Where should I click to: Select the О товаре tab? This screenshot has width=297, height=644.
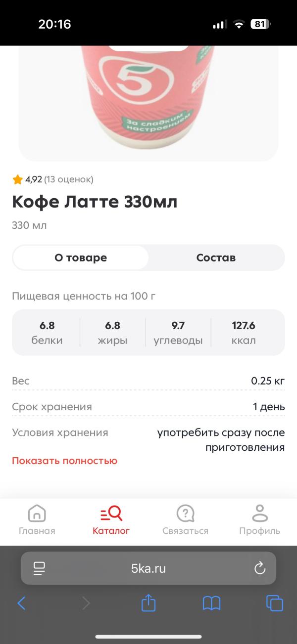tap(81, 258)
